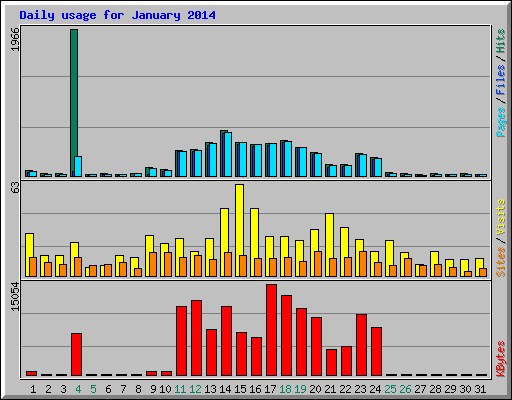This screenshot has width=512, height=400.
Task: Click x-axis day label 9
Action: pyautogui.click(x=153, y=389)
